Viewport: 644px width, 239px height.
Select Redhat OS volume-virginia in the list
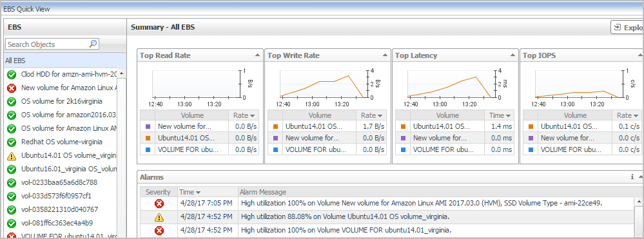(x=62, y=142)
